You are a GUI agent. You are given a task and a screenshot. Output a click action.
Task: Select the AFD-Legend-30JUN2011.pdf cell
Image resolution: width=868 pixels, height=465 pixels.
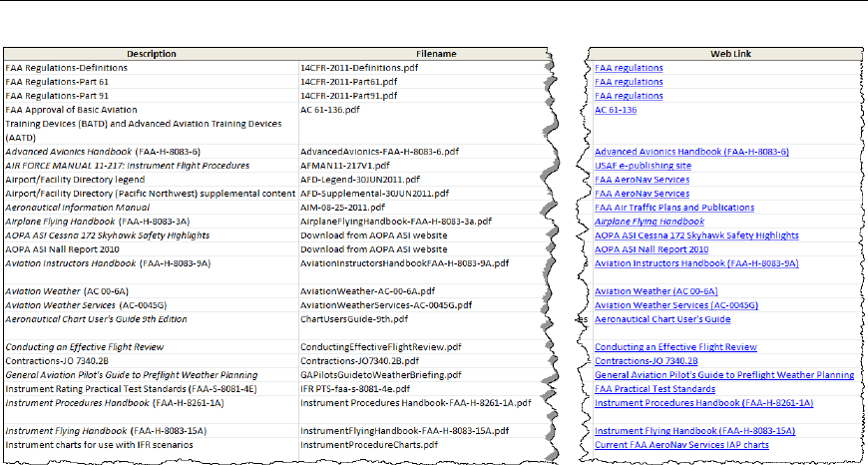coord(360,180)
